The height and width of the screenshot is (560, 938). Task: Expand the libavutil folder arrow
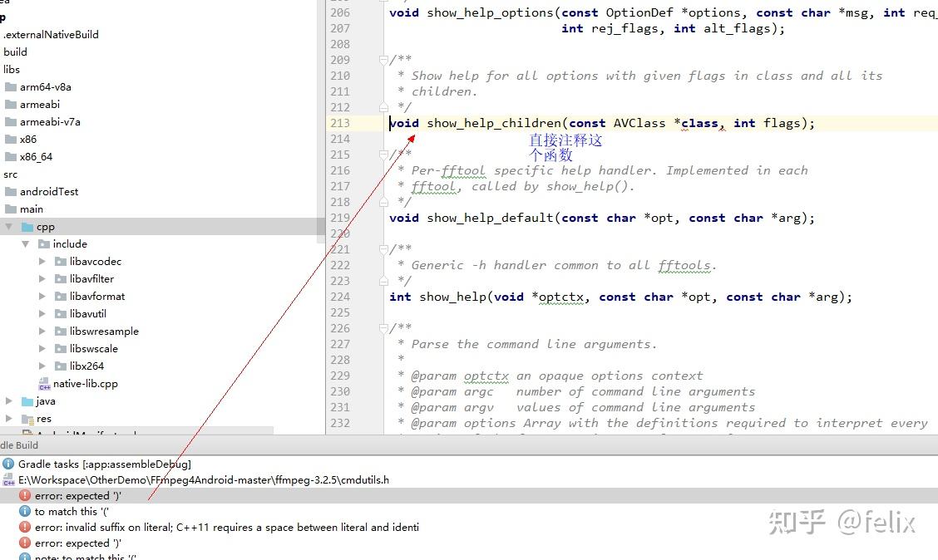click(x=42, y=313)
